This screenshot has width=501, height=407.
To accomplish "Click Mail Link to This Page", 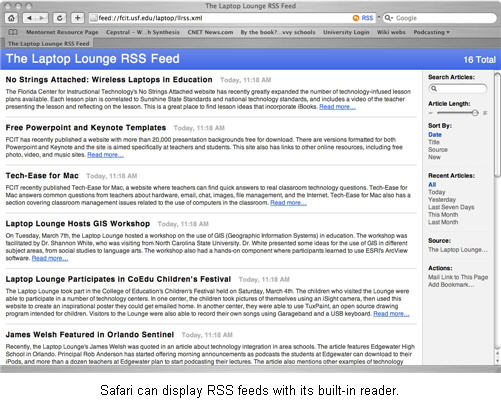I will tap(458, 277).
